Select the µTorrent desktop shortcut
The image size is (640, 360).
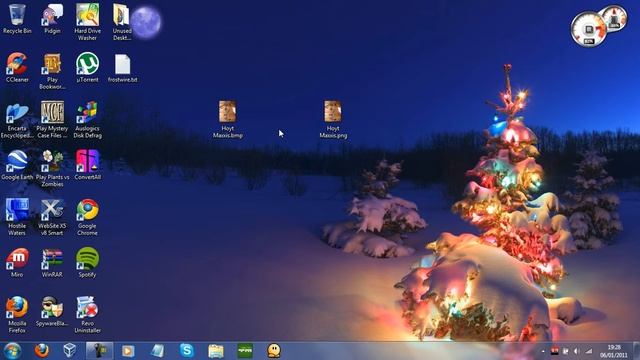click(x=87, y=67)
